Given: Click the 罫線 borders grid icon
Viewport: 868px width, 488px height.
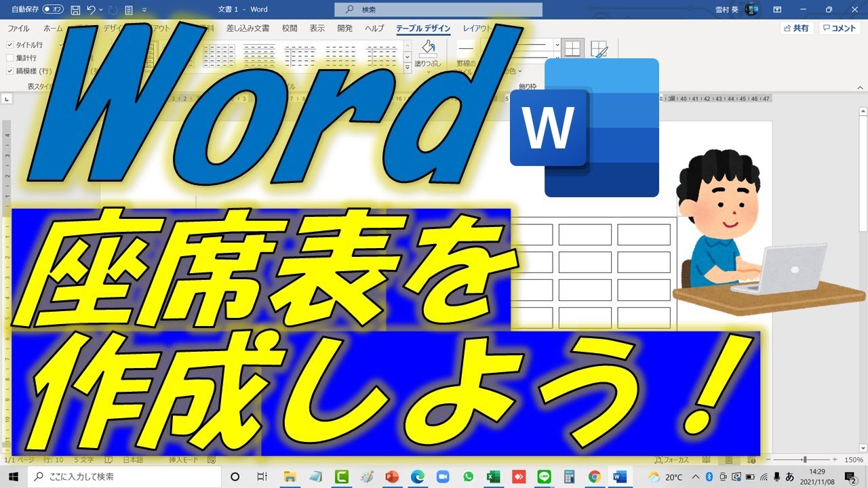Looking at the screenshot, I should click(573, 48).
